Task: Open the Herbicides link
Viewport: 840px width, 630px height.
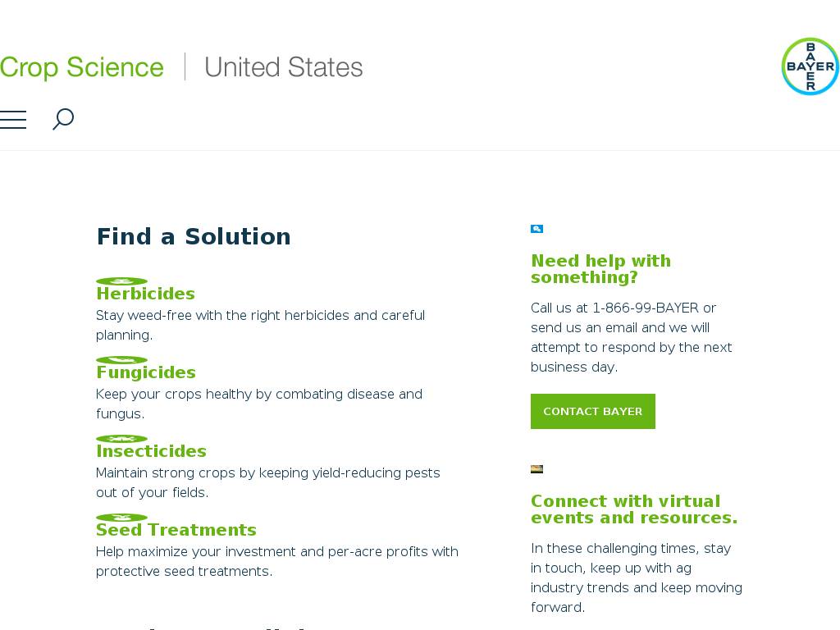Action: click(x=145, y=294)
